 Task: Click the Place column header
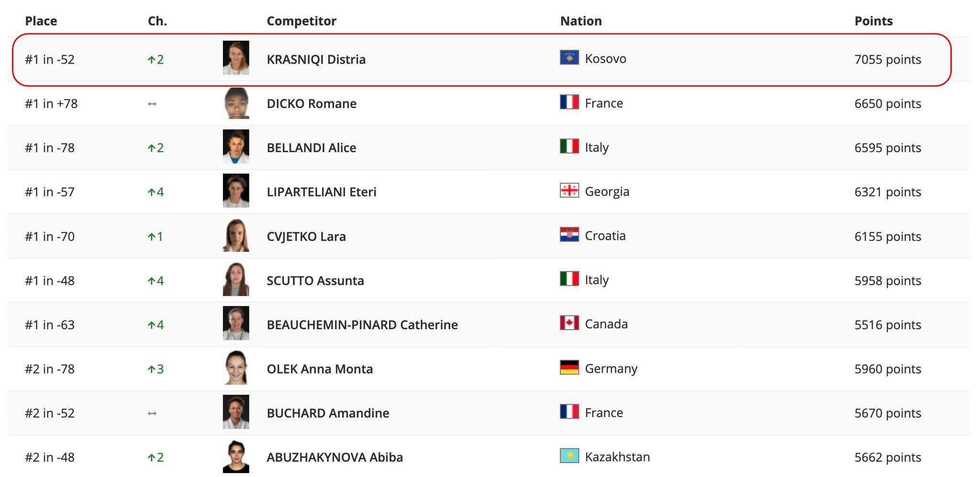point(41,21)
